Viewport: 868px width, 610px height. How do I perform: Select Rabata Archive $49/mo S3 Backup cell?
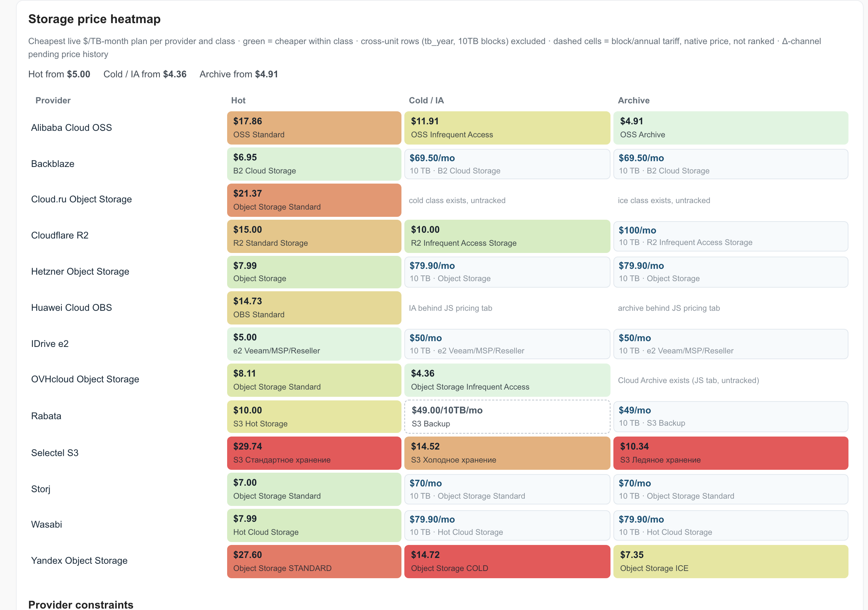click(731, 417)
